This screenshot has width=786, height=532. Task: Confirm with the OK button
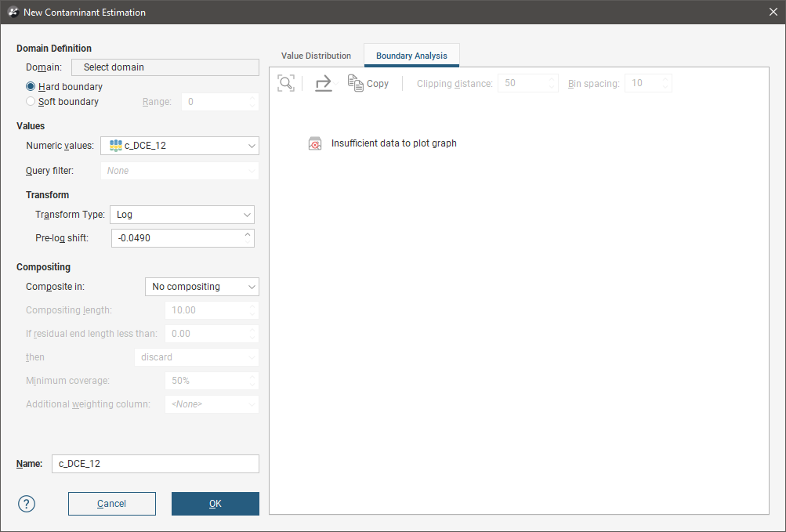click(x=215, y=504)
